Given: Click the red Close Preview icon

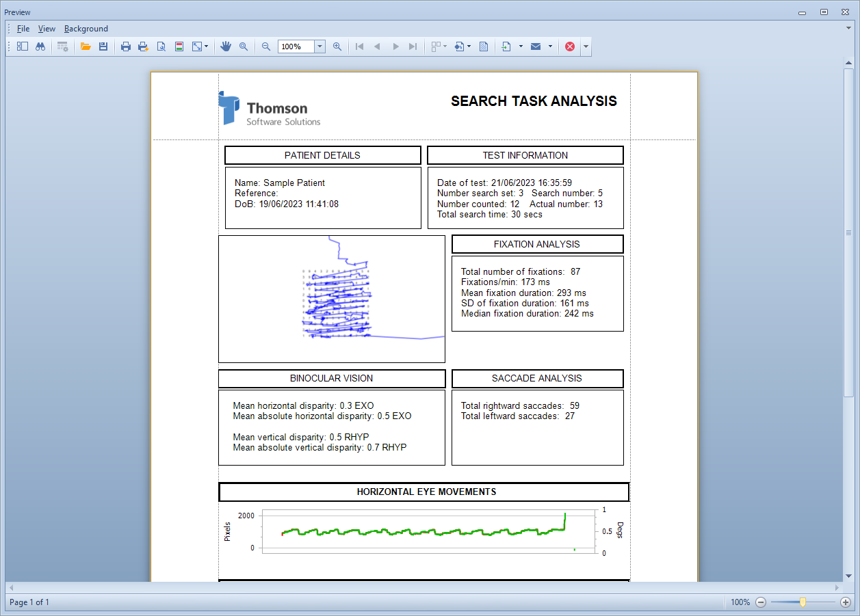Looking at the screenshot, I should 570,46.
